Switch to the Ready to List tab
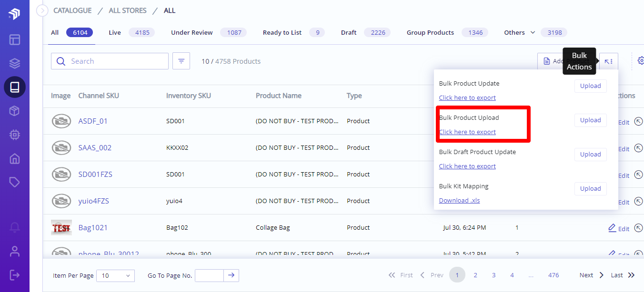Screen dimensions: 644x292 pyautogui.click(x=293, y=32)
